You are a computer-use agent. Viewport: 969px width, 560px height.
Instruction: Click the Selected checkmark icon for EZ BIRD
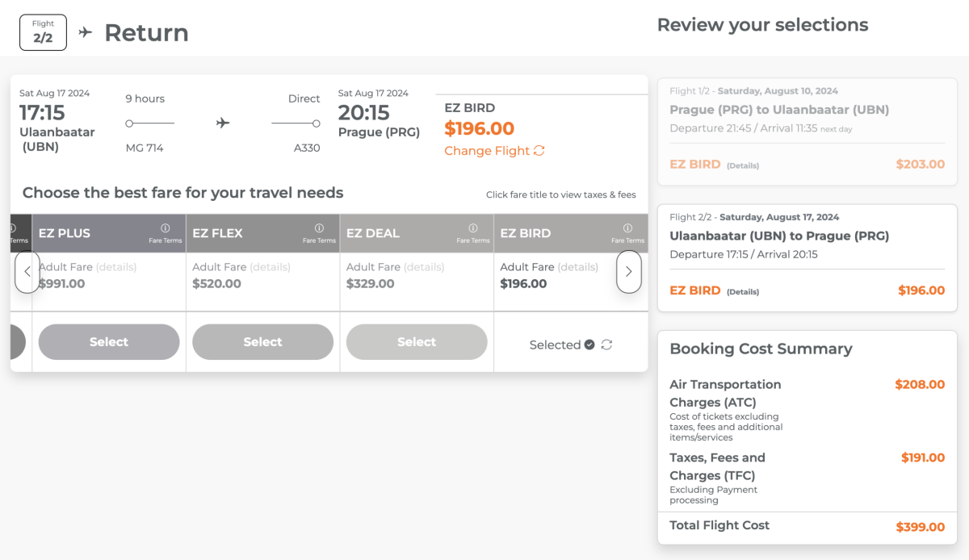click(x=589, y=345)
